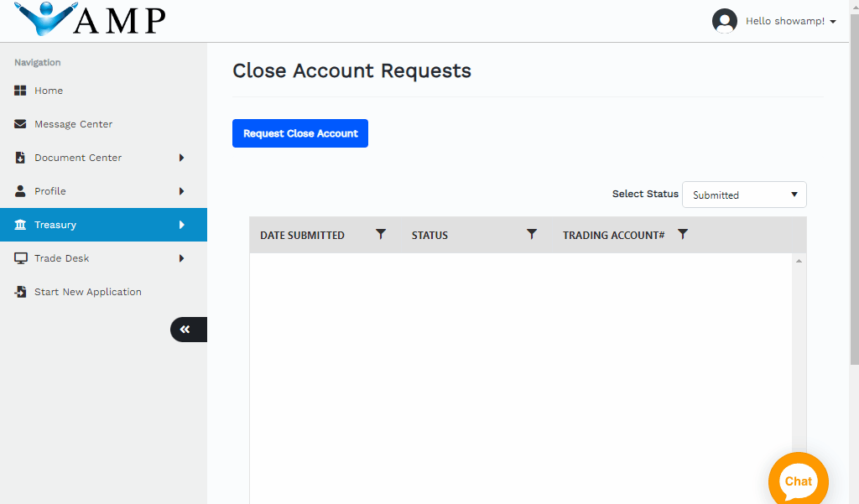Open the orange Chat bubble

tap(798, 481)
